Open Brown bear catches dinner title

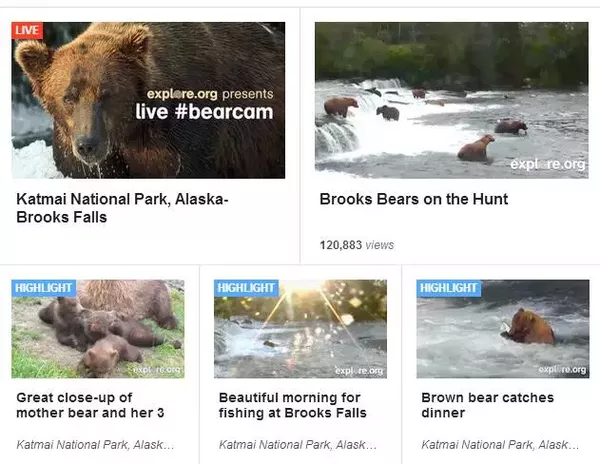488,405
